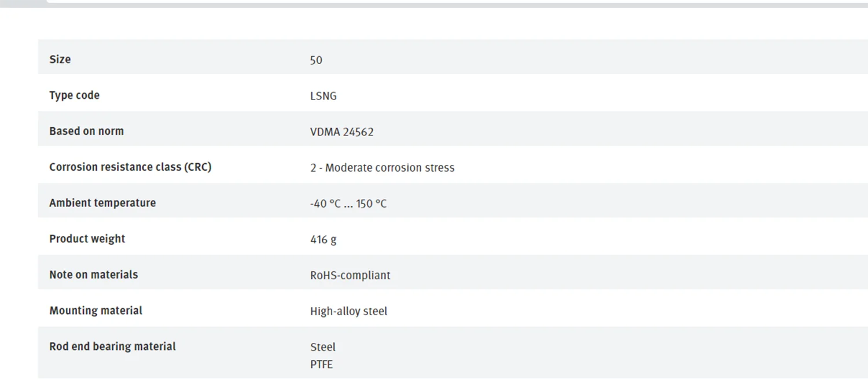
Task: Click the gray bar above the table
Action: 434,3
